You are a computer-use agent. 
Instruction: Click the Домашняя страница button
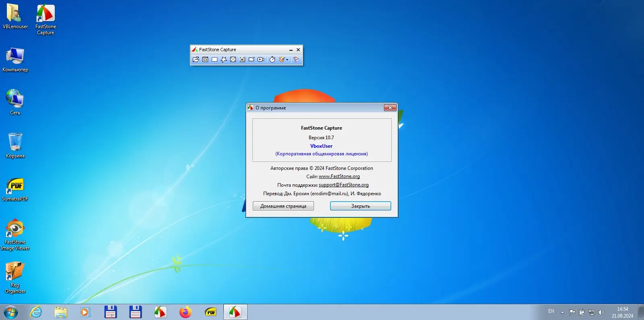pos(283,206)
